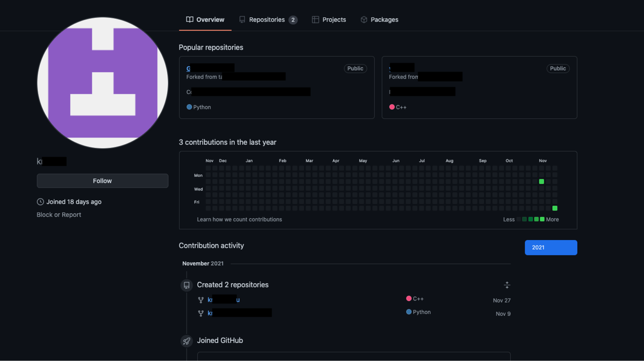The image size is (644, 361).
Task: Collapse the Created 2 repositories section
Action: coord(507,285)
